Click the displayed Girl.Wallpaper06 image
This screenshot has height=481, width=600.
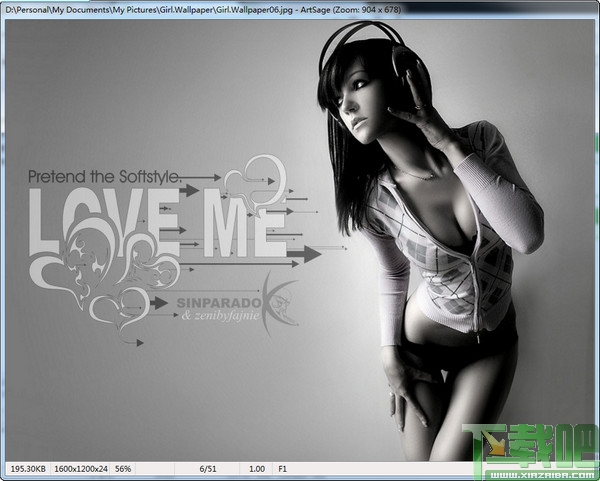(300, 240)
